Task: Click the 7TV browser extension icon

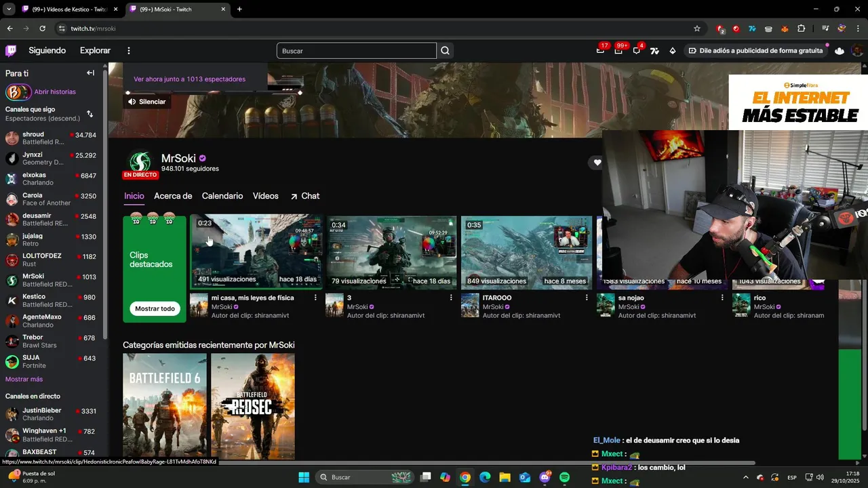Action: click(x=752, y=28)
